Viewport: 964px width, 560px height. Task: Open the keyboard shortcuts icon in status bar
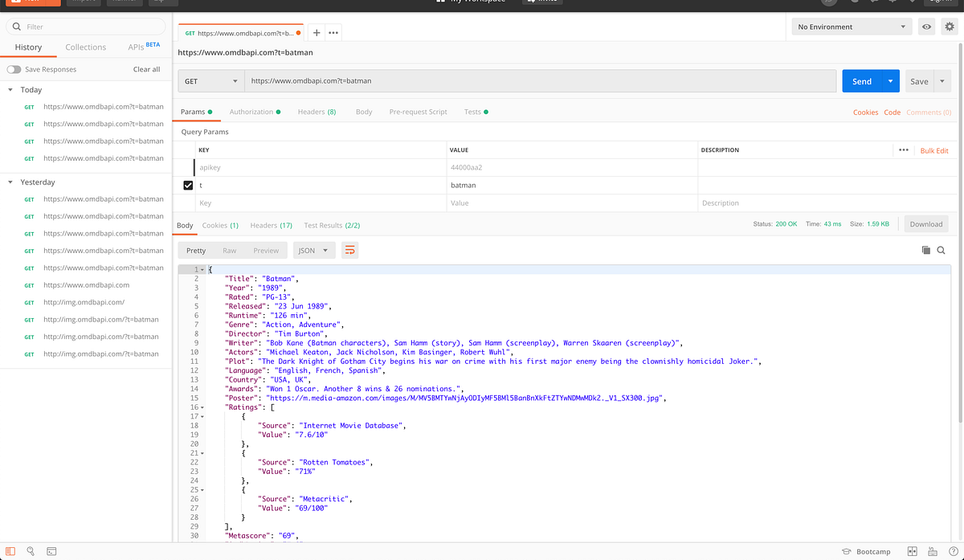click(x=933, y=551)
